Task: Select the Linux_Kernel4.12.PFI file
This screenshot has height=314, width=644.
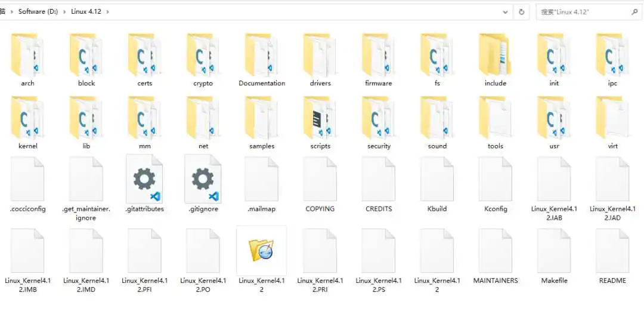Action: click(x=144, y=260)
